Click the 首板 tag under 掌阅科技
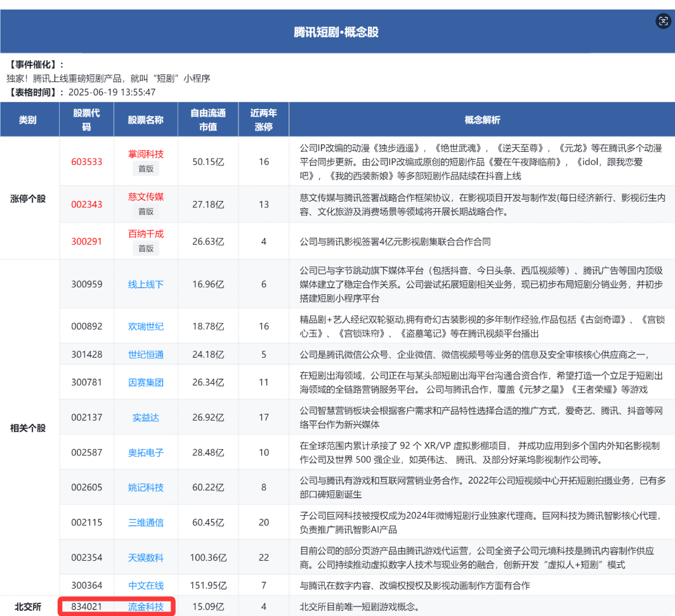The height and width of the screenshot is (616, 675). pyautogui.click(x=146, y=169)
